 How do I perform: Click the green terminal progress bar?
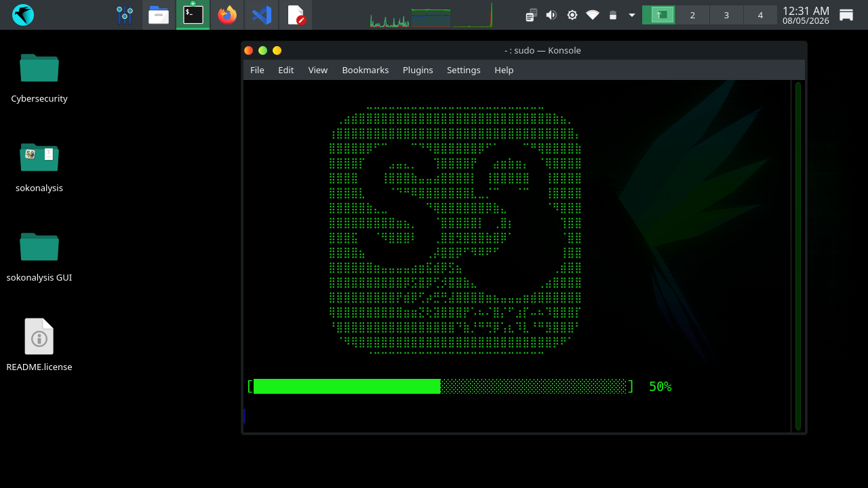[440, 386]
